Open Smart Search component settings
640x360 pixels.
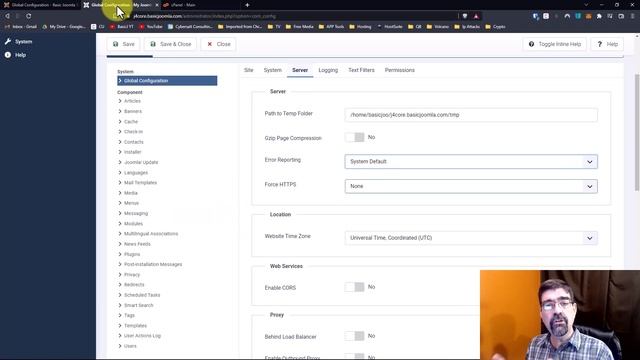pos(139,305)
